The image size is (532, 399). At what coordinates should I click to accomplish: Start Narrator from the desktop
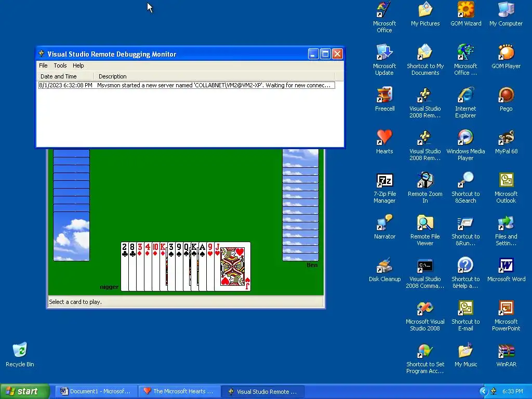[384, 228]
